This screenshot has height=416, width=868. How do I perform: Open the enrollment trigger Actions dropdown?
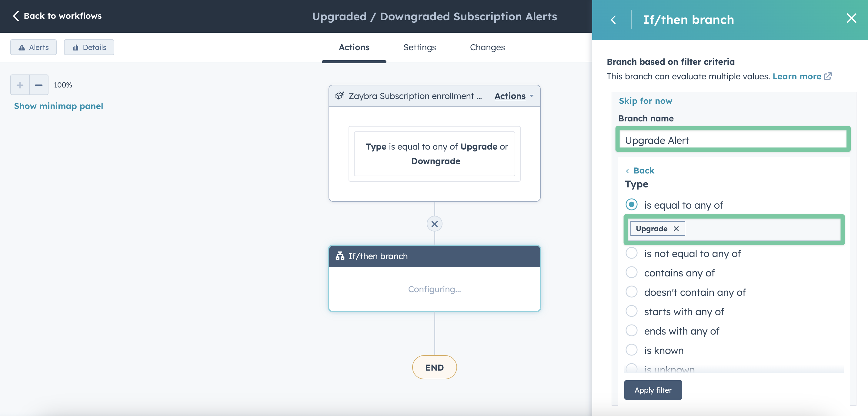[514, 96]
